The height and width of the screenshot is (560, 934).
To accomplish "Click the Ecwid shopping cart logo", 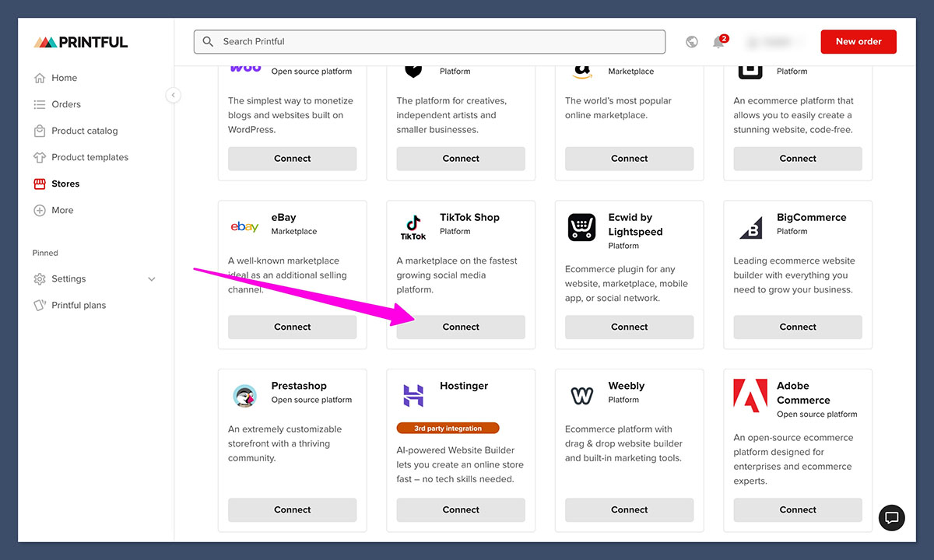I will coord(581,227).
